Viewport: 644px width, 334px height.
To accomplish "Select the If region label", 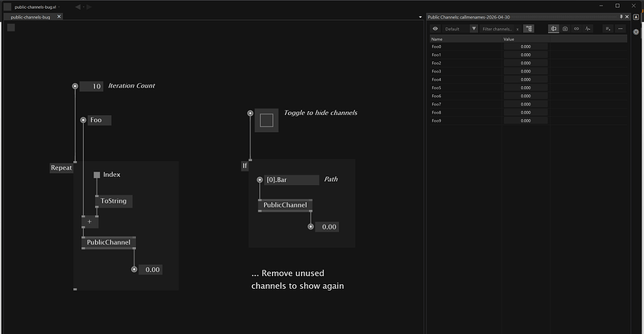I will point(245,166).
